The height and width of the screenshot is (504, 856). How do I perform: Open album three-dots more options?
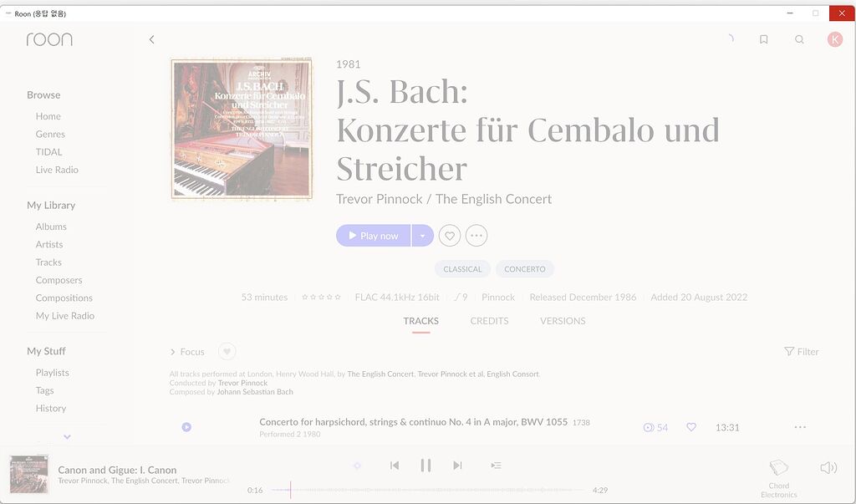pyautogui.click(x=476, y=236)
